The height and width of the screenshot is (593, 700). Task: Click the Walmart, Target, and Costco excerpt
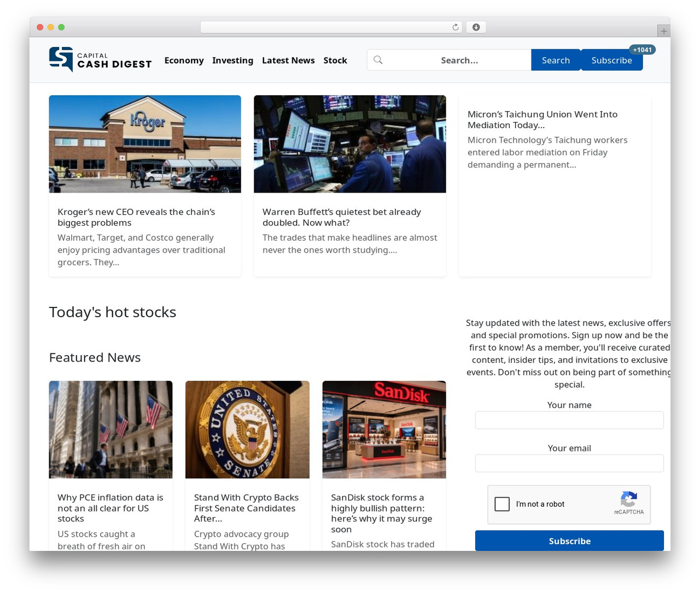142,250
